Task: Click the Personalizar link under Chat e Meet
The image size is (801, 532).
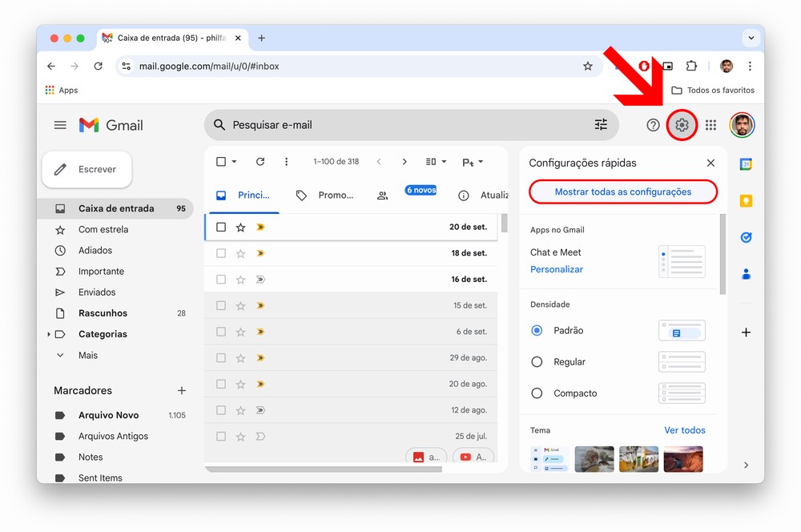Action: [x=557, y=270]
